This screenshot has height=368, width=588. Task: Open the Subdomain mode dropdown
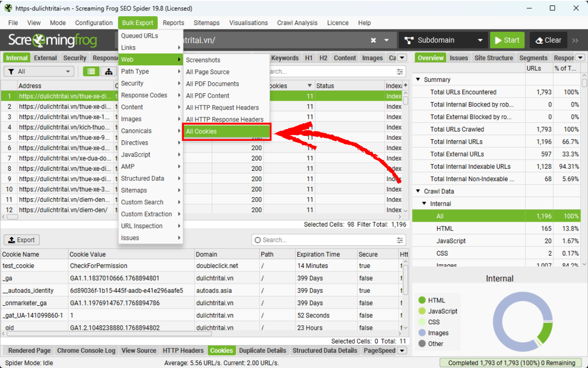pos(443,40)
